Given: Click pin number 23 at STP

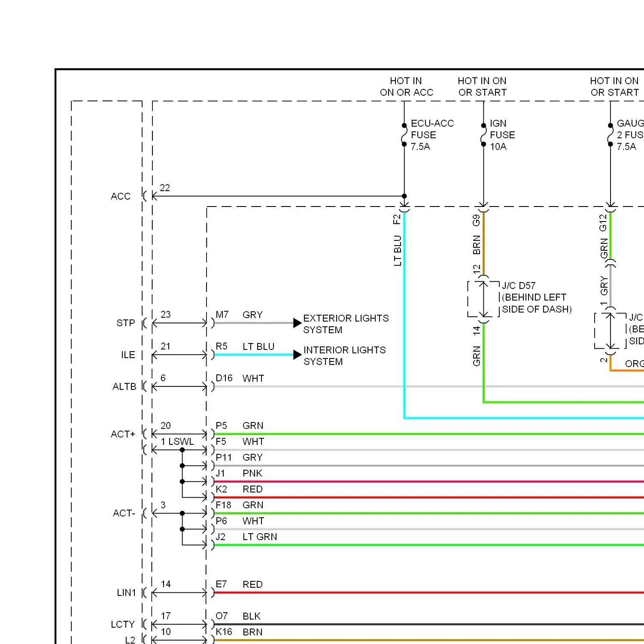Looking at the screenshot, I should (165, 315).
